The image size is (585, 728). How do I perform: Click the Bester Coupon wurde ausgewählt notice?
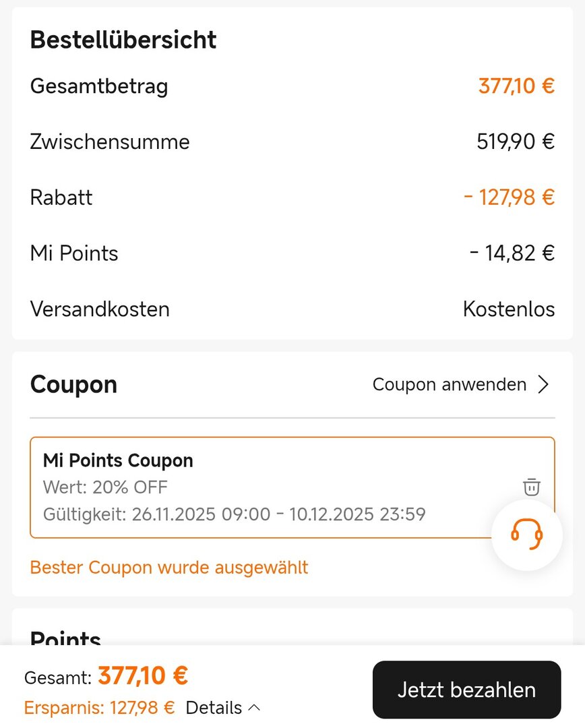click(x=169, y=567)
